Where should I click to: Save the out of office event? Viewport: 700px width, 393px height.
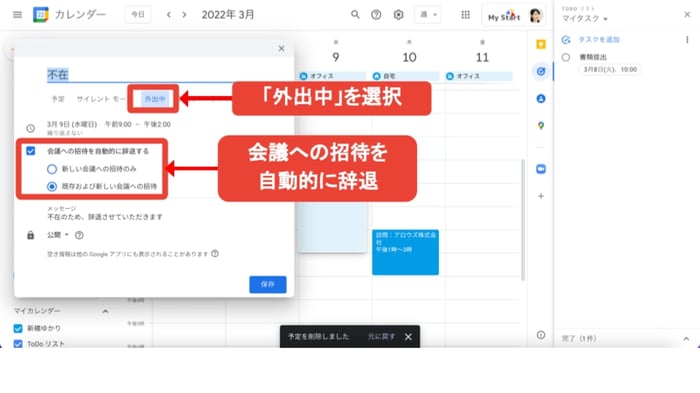267,284
